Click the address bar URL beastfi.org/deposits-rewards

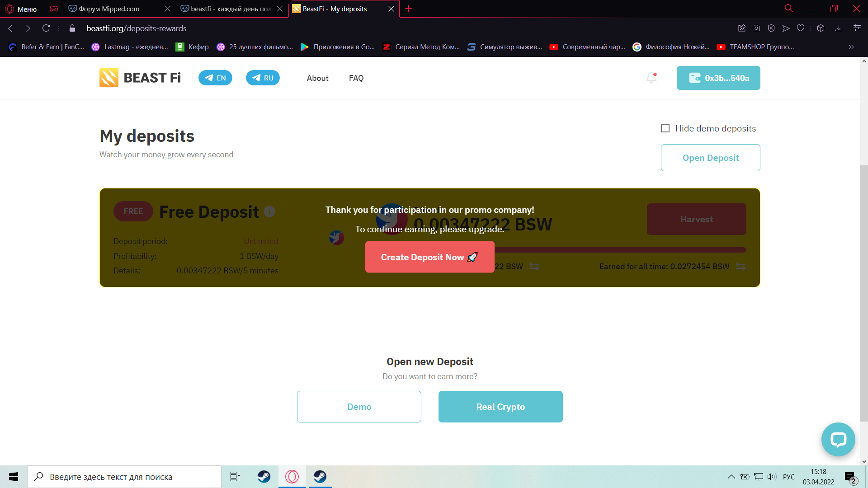click(x=137, y=28)
